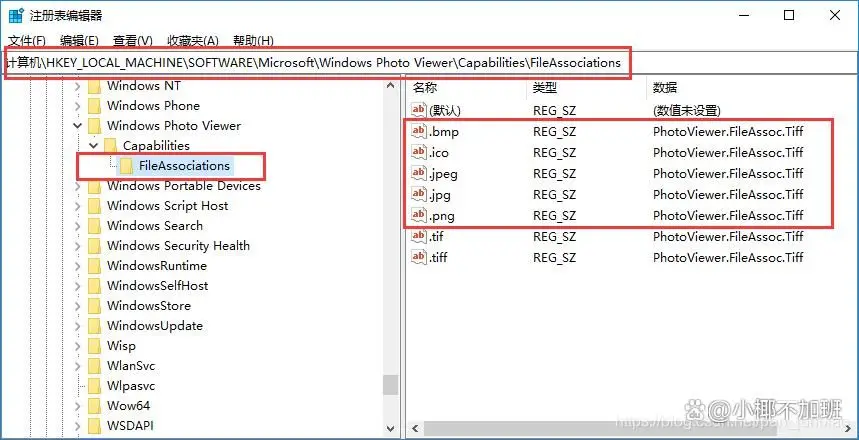859x440 pixels.
Task: Expand the Windows Search key
Action: click(x=77, y=226)
